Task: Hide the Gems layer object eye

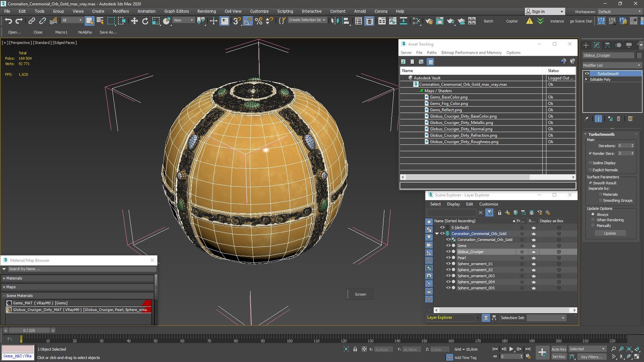Action: 448,246
